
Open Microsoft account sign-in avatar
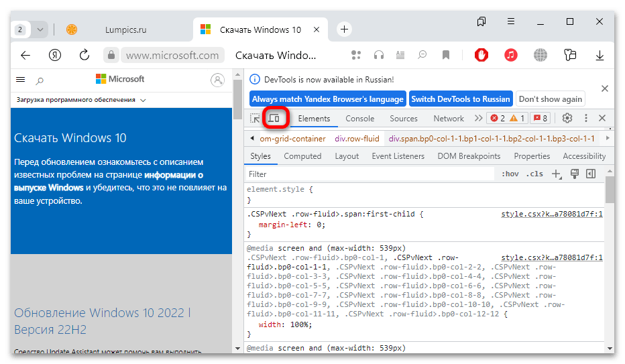tap(217, 80)
